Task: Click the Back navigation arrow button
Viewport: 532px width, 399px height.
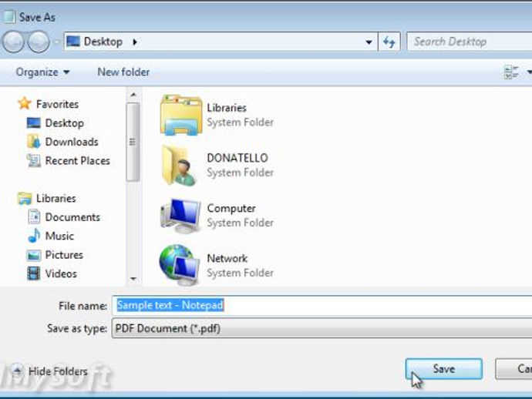Action: [13, 42]
